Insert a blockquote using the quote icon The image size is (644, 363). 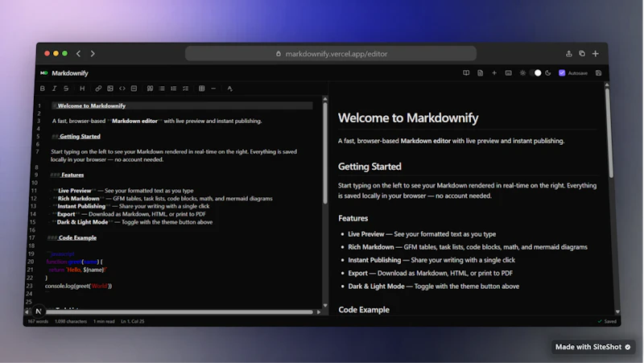[x=150, y=89]
